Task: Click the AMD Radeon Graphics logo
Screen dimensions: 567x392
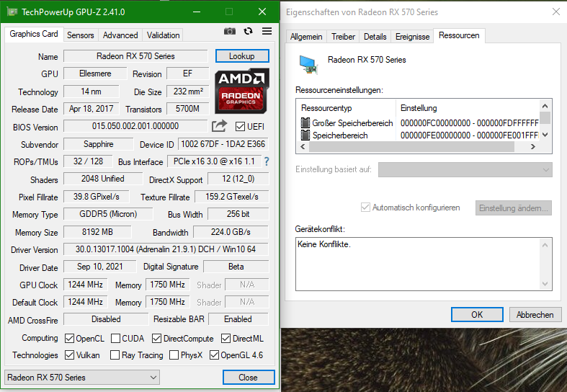Action: pyautogui.click(x=242, y=91)
